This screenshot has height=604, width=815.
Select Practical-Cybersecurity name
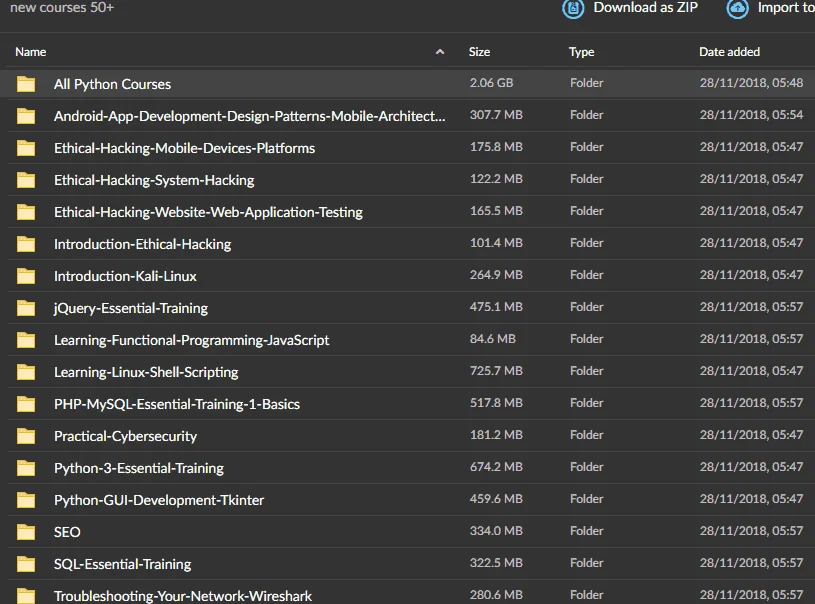(125, 436)
